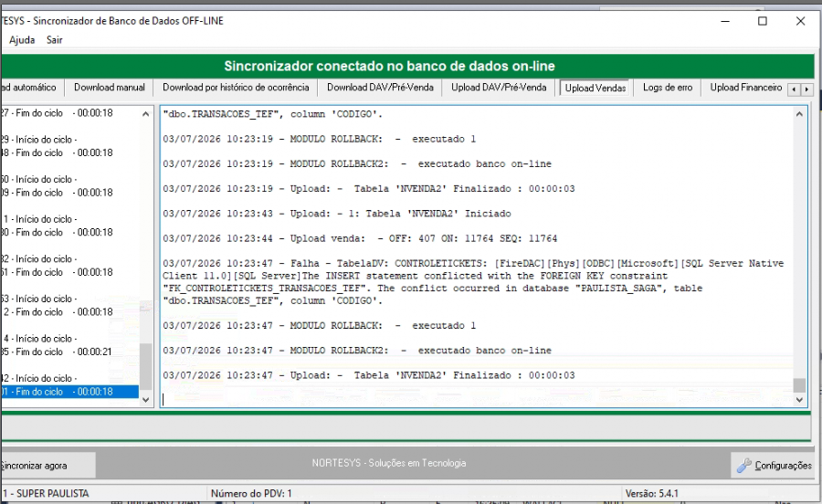Click the tab strip right scroll arrow
The image size is (822, 504).
click(x=806, y=89)
